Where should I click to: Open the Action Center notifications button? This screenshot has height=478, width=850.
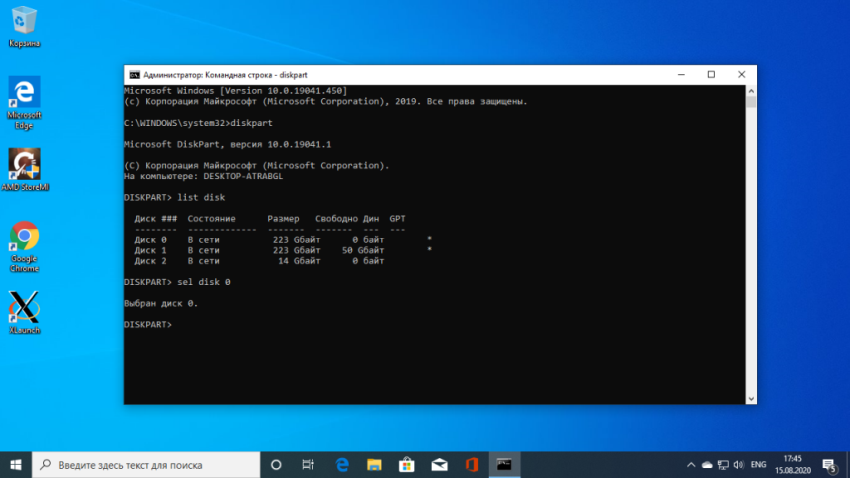pos(829,465)
